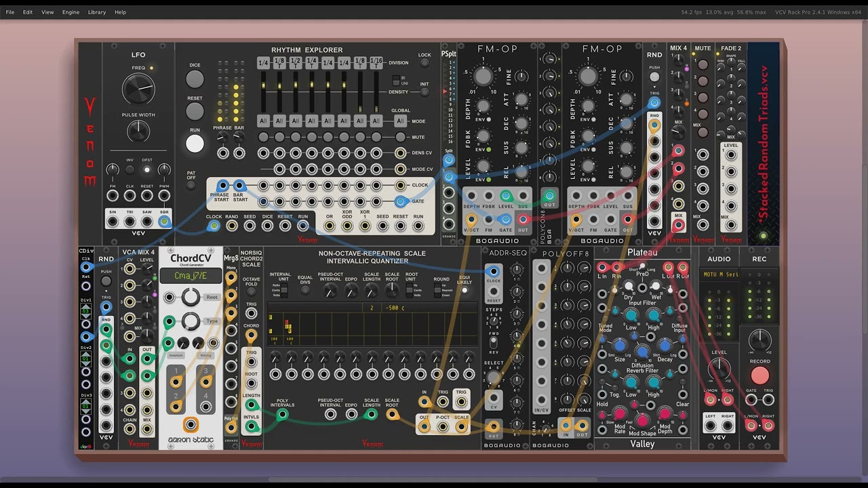The height and width of the screenshot is (488, 868).
Task: Open the 1/16 T division selector
Action: (x=376, y=63)
